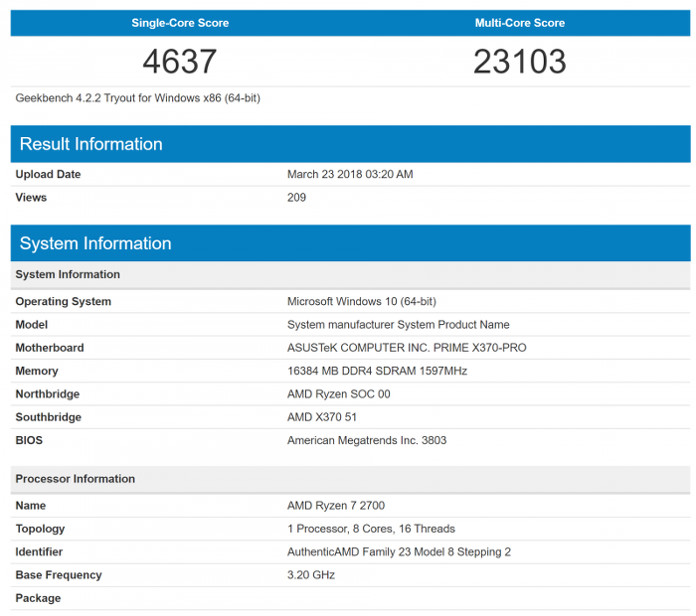Select the views count 209
Viewport: 696px width, 616px height.
[x=296, y=198]
